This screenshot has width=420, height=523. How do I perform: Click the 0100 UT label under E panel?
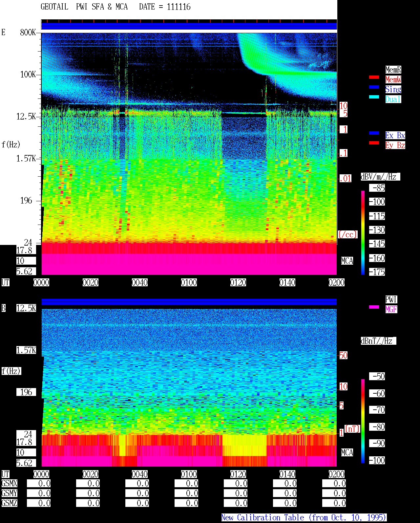click(x=189, y=282)
